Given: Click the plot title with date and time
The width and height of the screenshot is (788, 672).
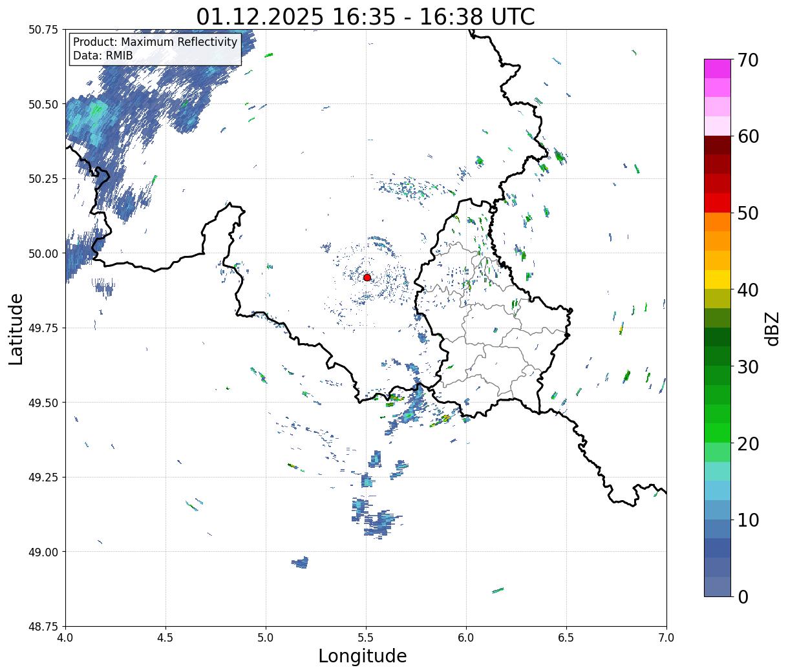Looking at the screenshot, I should tap(366, 16).
